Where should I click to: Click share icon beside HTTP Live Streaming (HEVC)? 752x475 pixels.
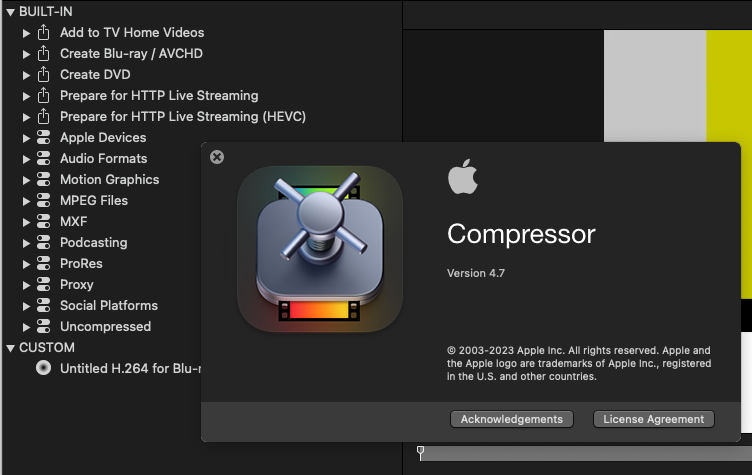click(43, 117)
